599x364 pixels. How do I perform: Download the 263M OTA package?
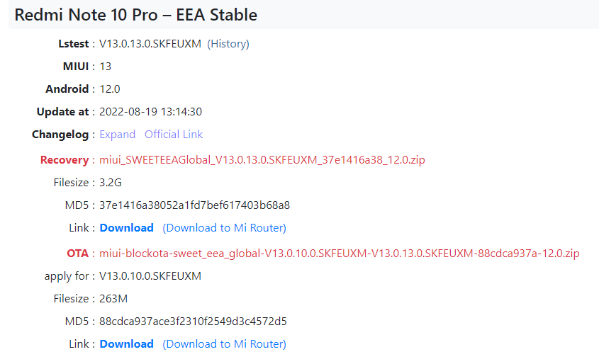coord(126,344)
